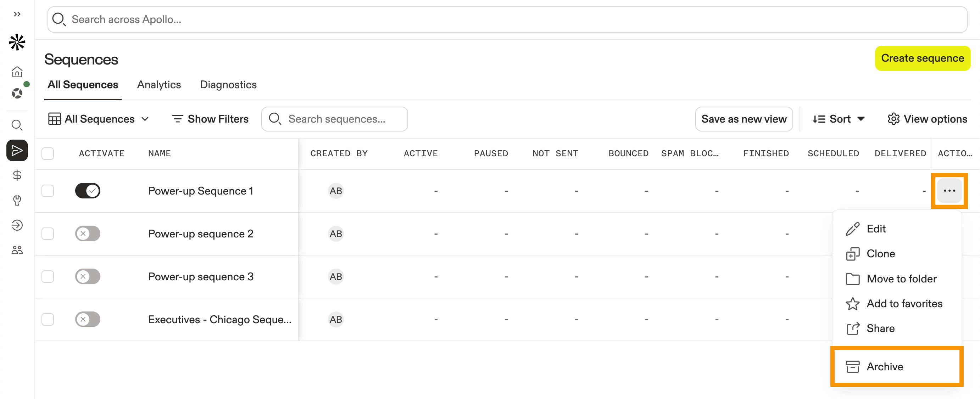Switch to the Analytics tab
This screenshot has width=980, height=399.
(x=158, y=84)
